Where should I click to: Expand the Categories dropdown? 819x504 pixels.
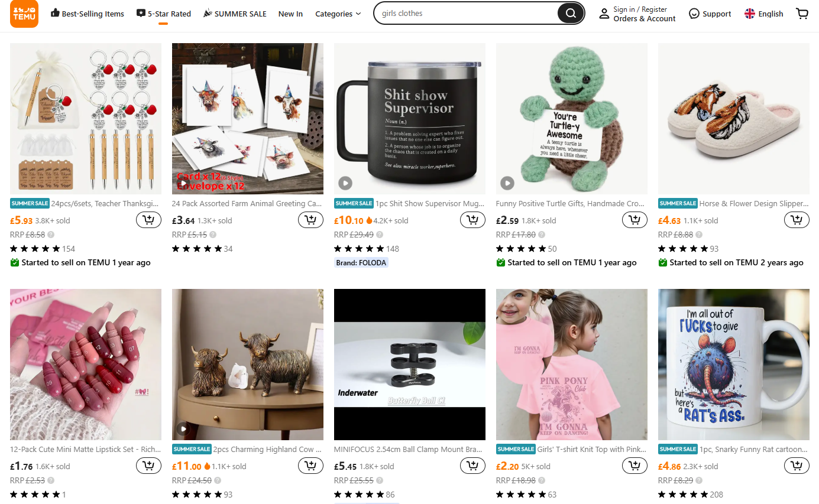(338, 14)
